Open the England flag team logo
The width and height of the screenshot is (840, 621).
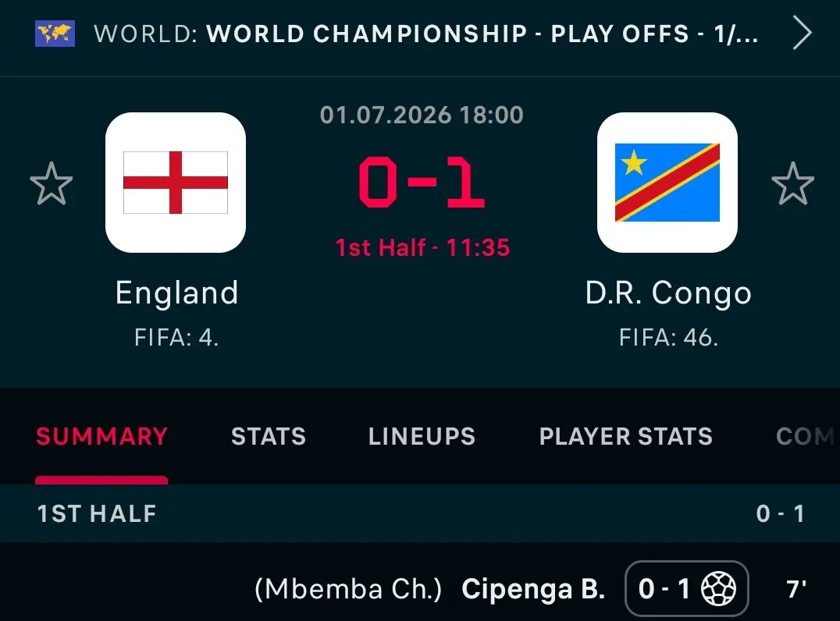[x=176, y=183]
